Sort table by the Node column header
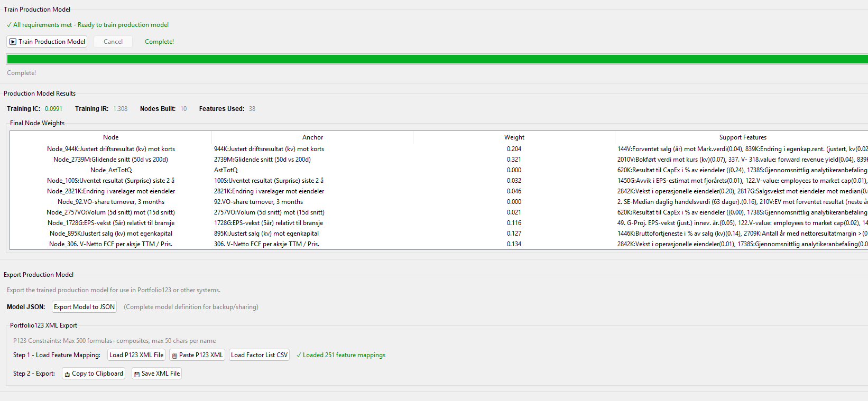Screen dimensions: 868x401 [110, 137]
